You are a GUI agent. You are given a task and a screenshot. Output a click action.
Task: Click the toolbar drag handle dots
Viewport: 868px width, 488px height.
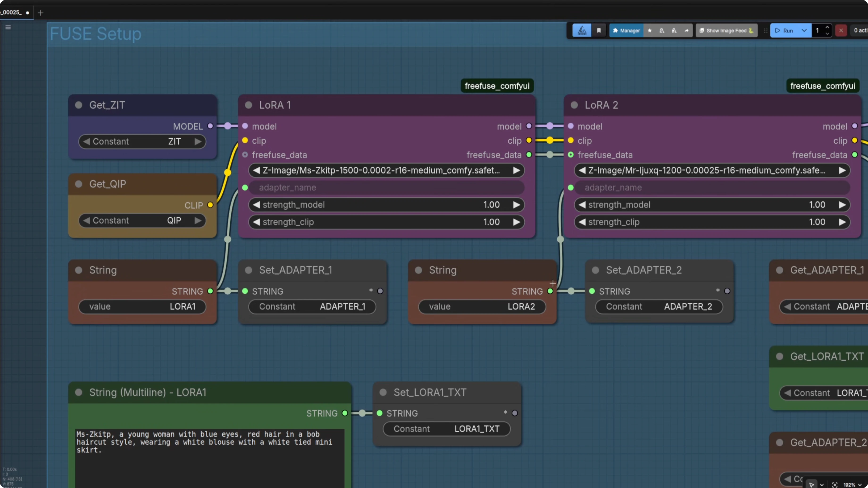pos(766,30)
